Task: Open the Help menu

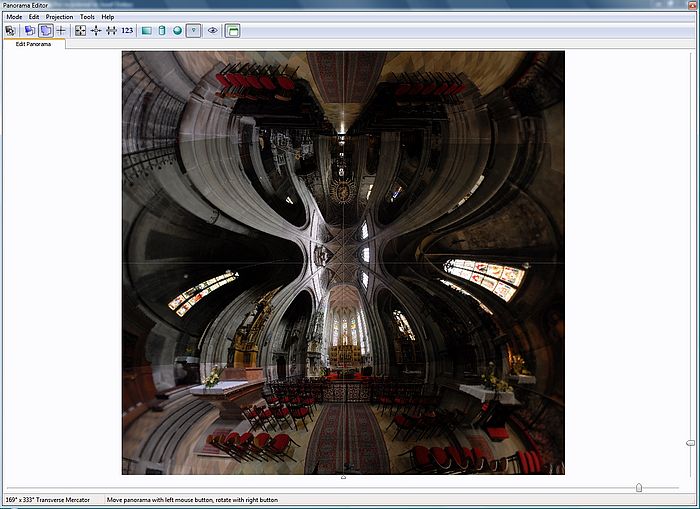Action: (108, 17)
